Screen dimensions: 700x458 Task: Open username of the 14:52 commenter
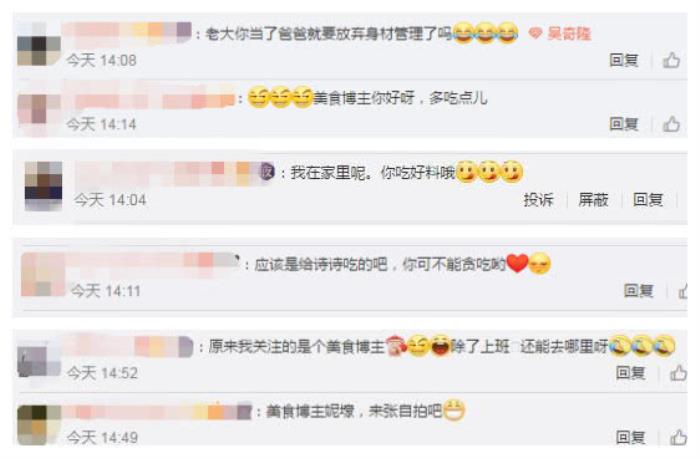[x=129, y=347]
